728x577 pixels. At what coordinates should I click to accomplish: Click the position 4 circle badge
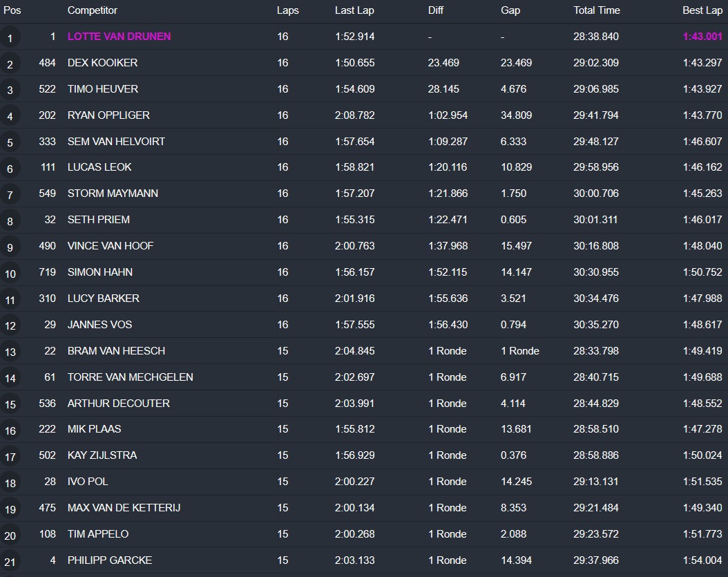coord(10,116)
